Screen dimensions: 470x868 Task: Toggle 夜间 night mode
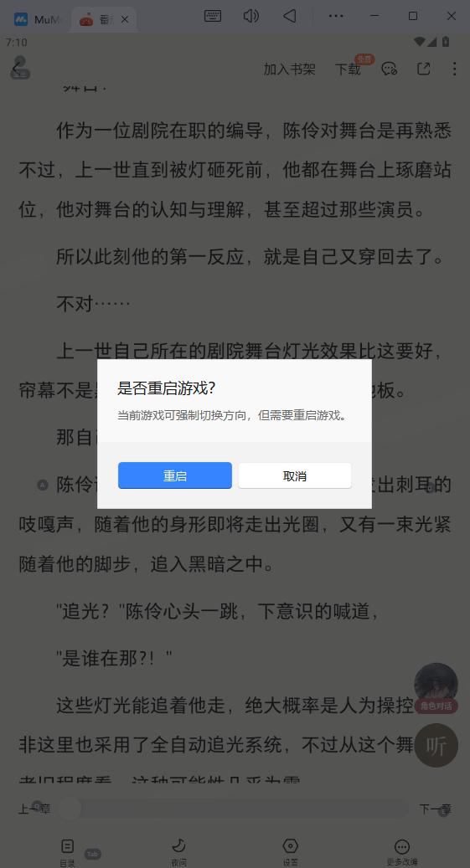pyautogui.click(x=178, y=852)
